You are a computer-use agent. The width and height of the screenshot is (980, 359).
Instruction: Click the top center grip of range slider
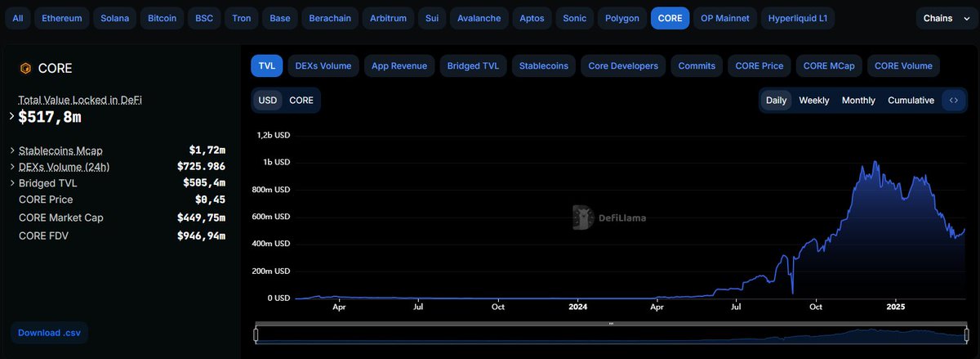click(x=611, y=325)
